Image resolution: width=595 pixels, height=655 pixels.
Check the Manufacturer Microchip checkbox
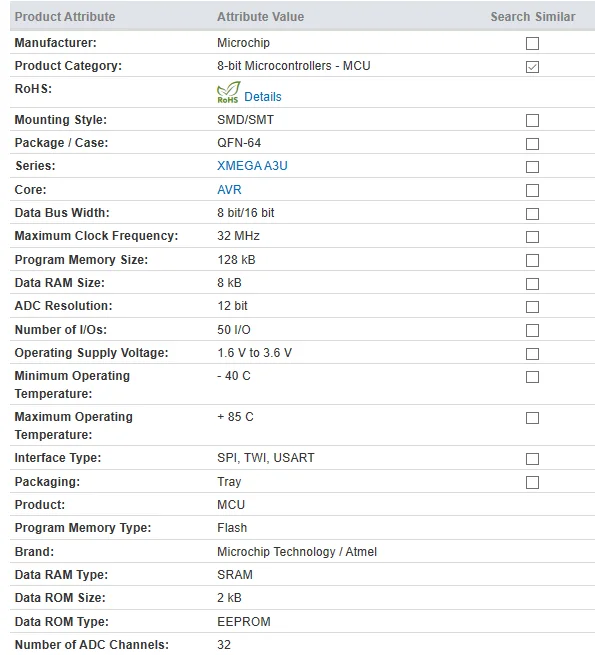pos(532,43)
